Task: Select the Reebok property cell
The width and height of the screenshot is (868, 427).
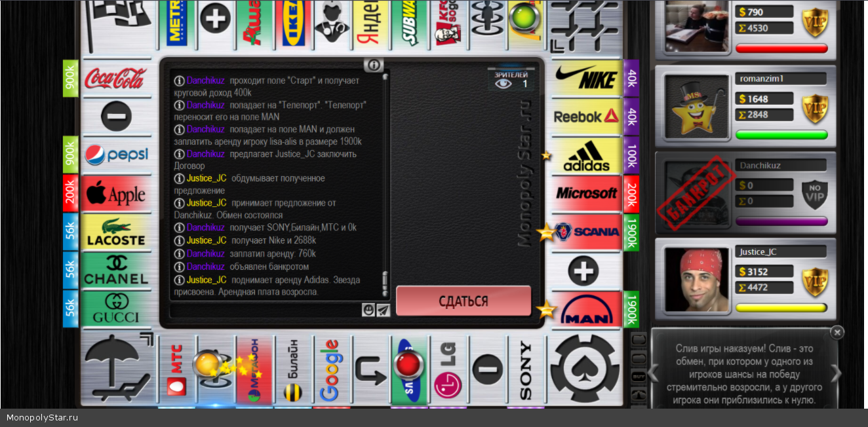Action: click(x=586, y=117)
